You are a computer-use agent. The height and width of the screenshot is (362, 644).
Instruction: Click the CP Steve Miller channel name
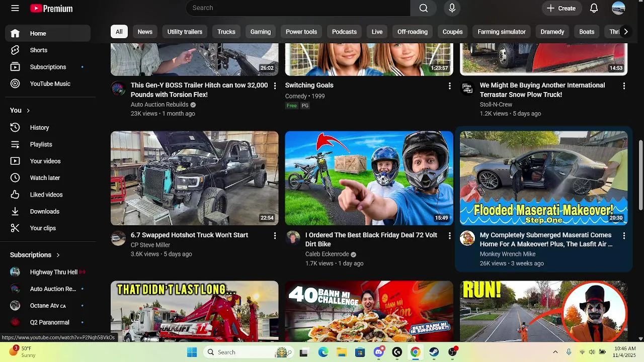(x=150, y=245)
